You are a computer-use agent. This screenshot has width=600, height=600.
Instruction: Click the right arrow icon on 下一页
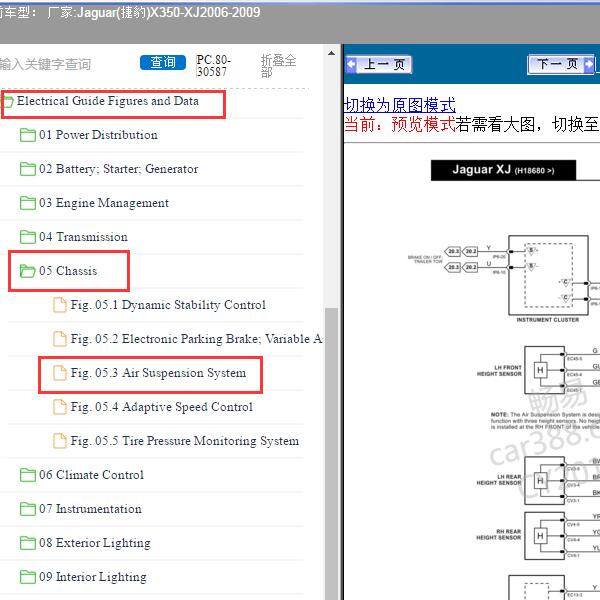(589, 64)
